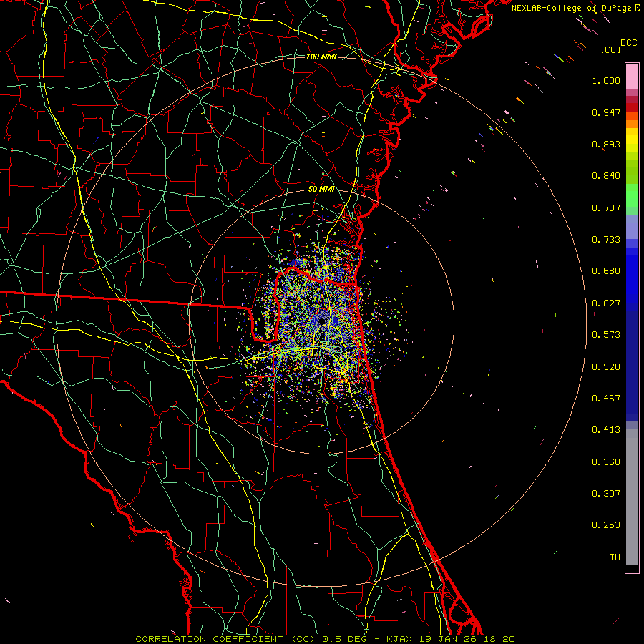Click the 0.627 scale value
The width and height of the screenshot is (644, 644).
click(x=606, y=303)
